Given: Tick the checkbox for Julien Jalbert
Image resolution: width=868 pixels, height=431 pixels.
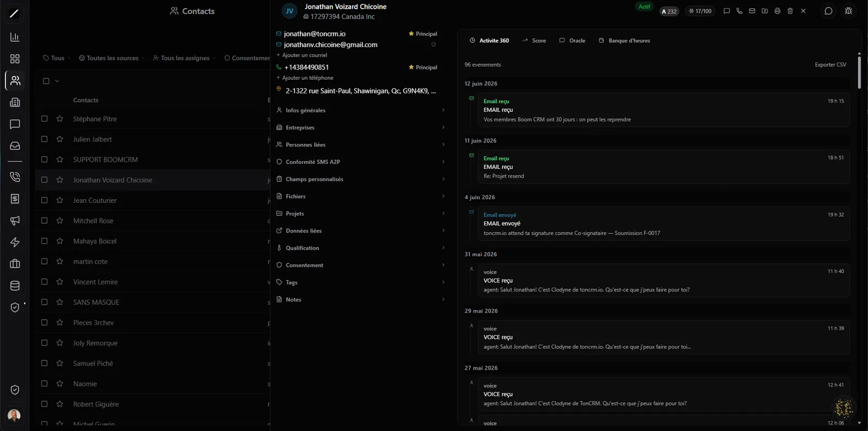Looking at the screenshot, I should point(44,139).
